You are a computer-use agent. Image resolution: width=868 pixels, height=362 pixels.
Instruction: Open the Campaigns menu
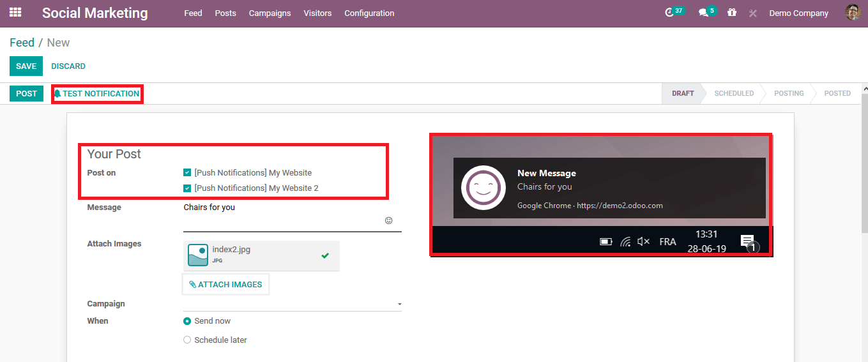[270, 13]
